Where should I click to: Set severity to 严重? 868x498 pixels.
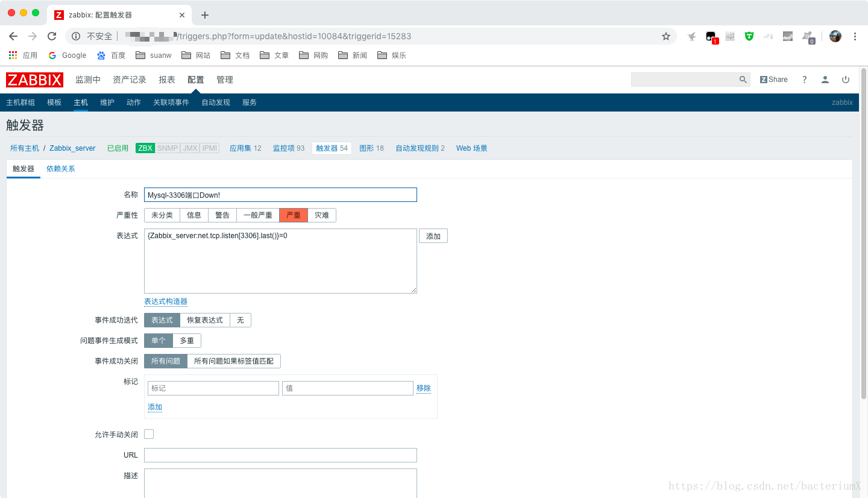(294, 215)
